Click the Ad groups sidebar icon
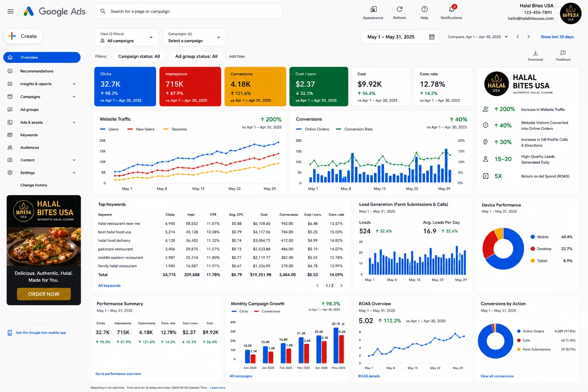Screen dimensions: 588x392 tap(10, 109)
